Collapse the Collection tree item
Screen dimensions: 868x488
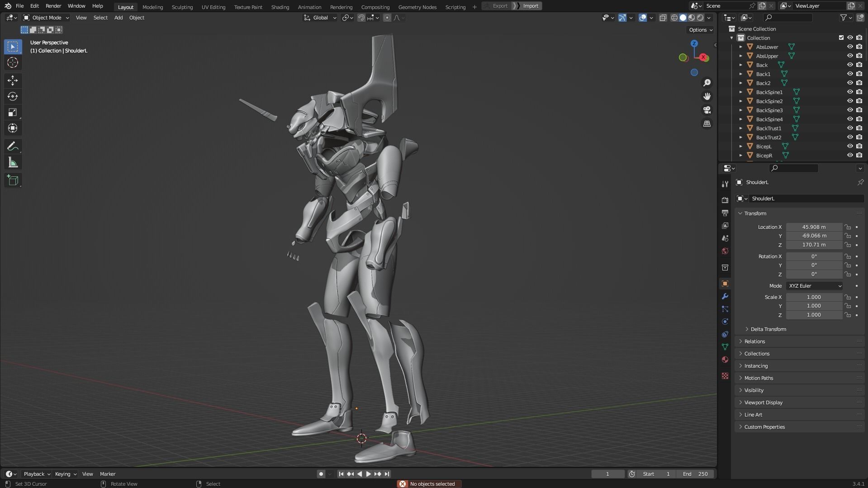pos(732,38)
